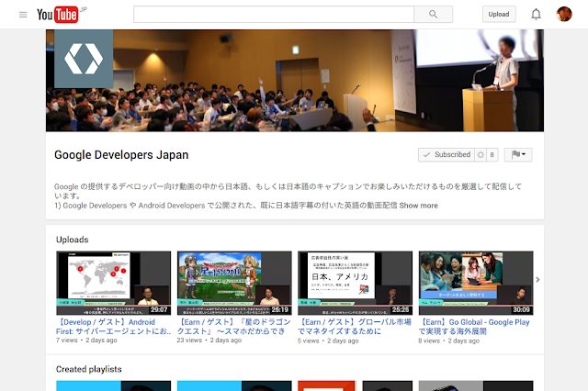
Task: Open 【Develop / ゲスト】Android First video title
Action: tap(114, 327)
